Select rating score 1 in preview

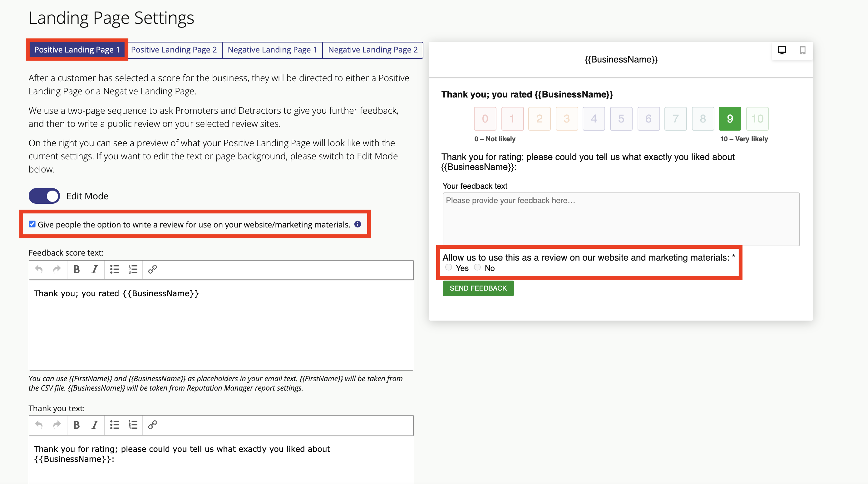point(512,119)
